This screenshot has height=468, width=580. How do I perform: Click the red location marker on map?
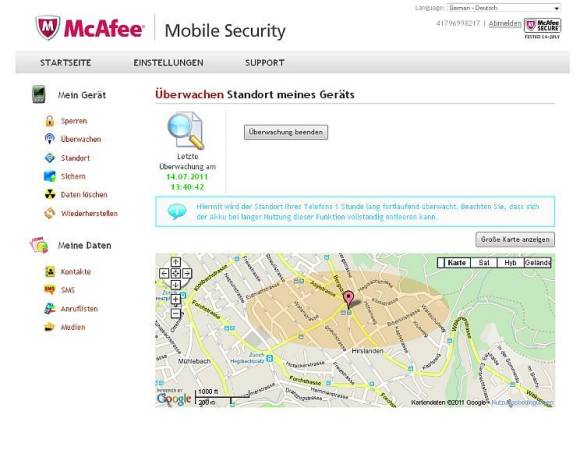pos(348,298)
